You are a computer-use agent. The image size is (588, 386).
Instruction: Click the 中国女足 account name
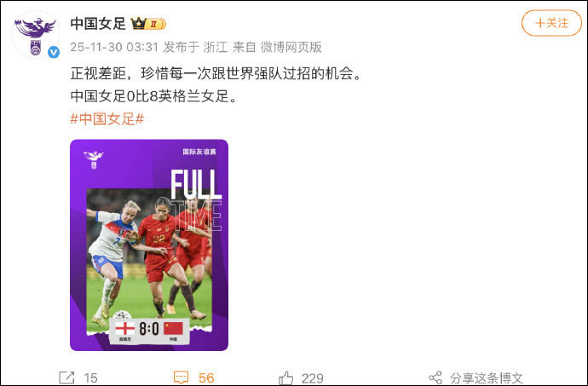[98, 24]
